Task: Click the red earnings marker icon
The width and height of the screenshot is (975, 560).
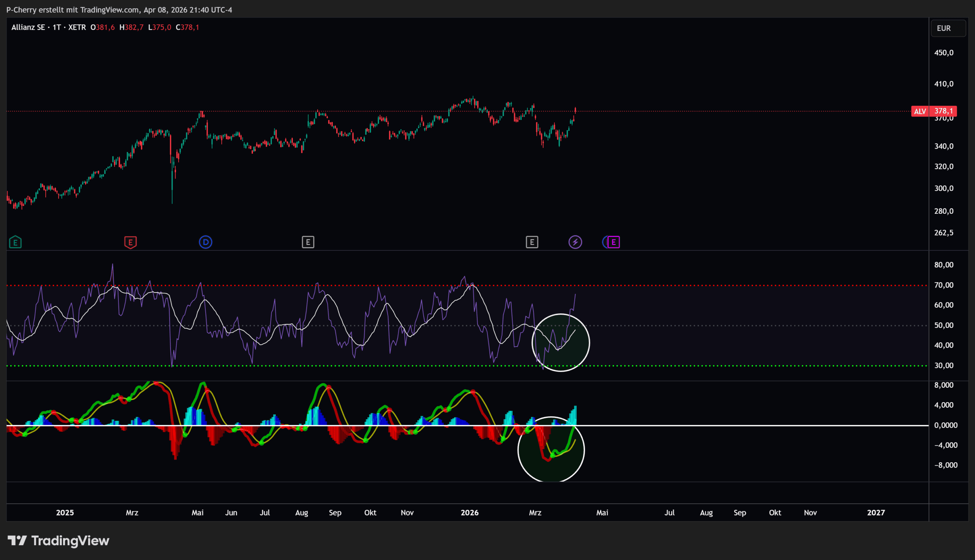Action: 131,242
